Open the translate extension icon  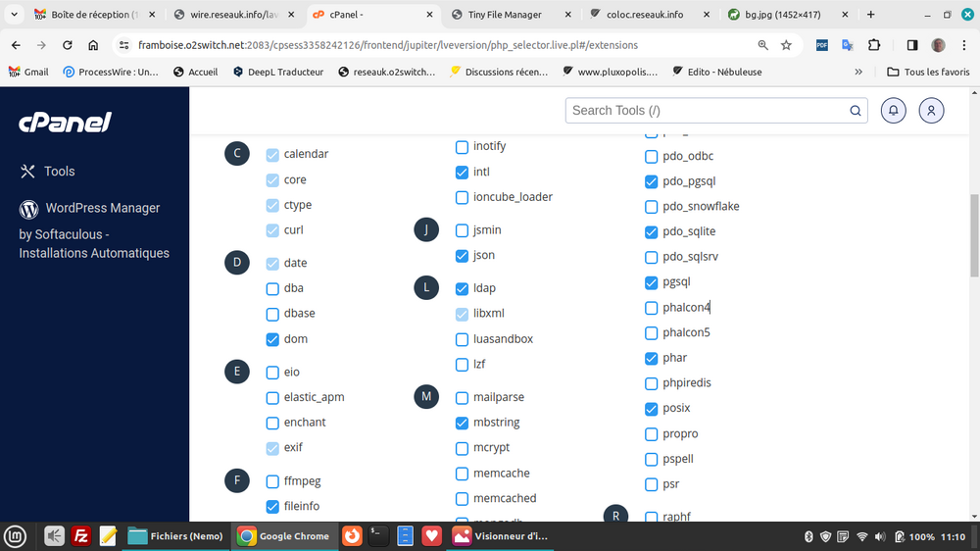tap(848, 45)
